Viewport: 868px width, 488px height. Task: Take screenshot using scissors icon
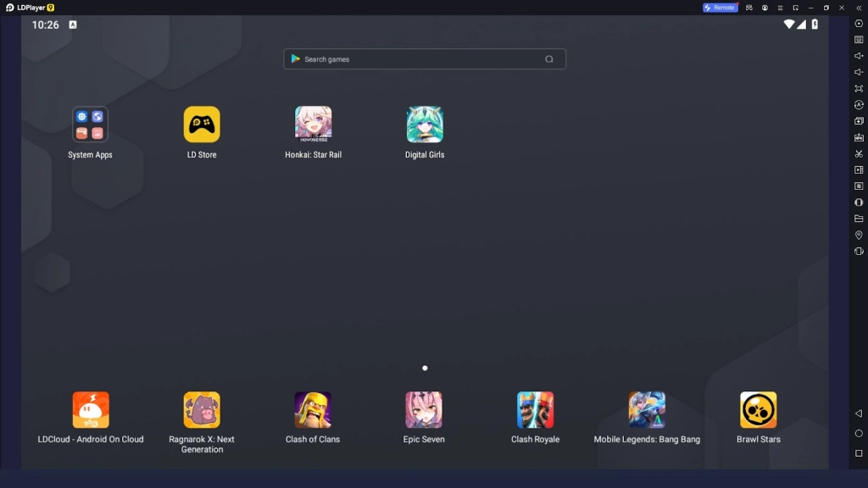(859, 154)
